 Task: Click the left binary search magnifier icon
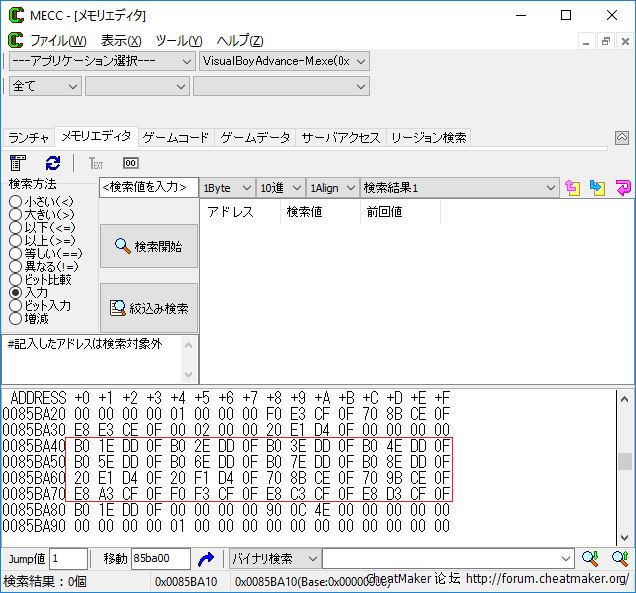tap(590, 559)
